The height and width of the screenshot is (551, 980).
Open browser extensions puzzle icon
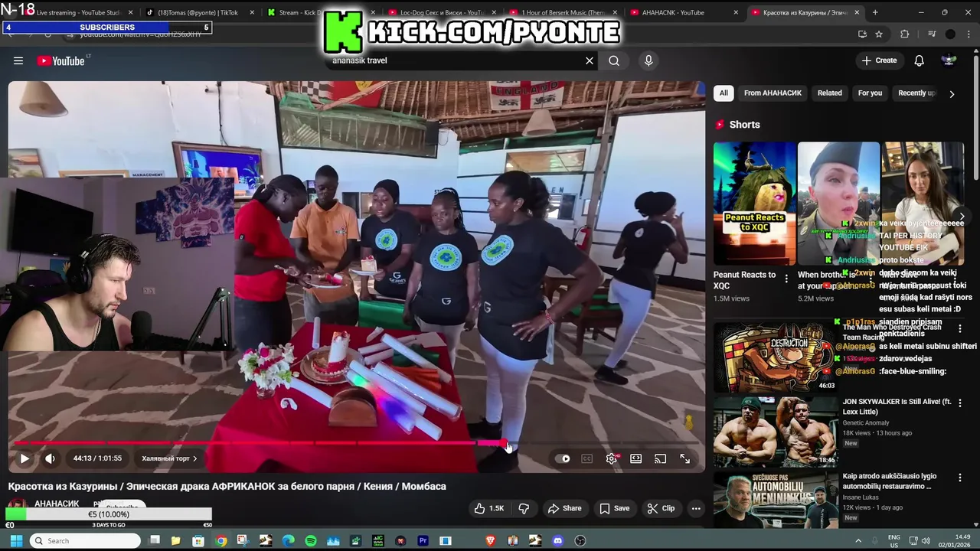tap(905, 34)
